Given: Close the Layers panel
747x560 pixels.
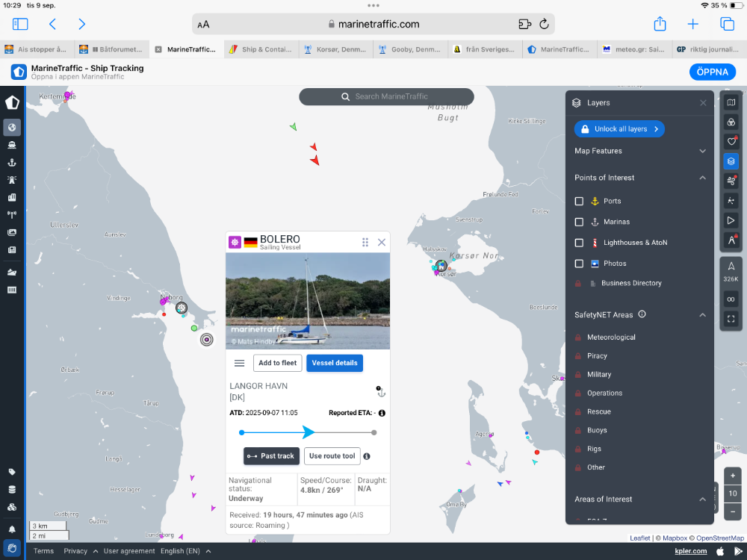Looking at the screenshot, I should 703,103.
